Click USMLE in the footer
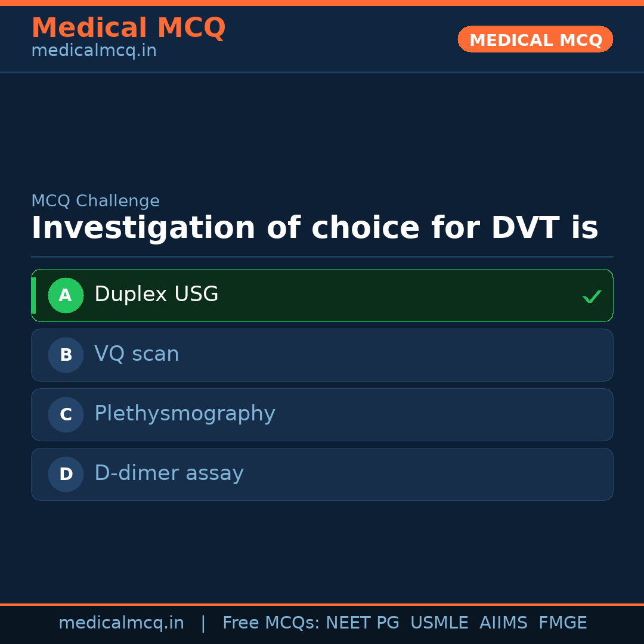This screenshot has width=644, height=644. click(439, 623)
